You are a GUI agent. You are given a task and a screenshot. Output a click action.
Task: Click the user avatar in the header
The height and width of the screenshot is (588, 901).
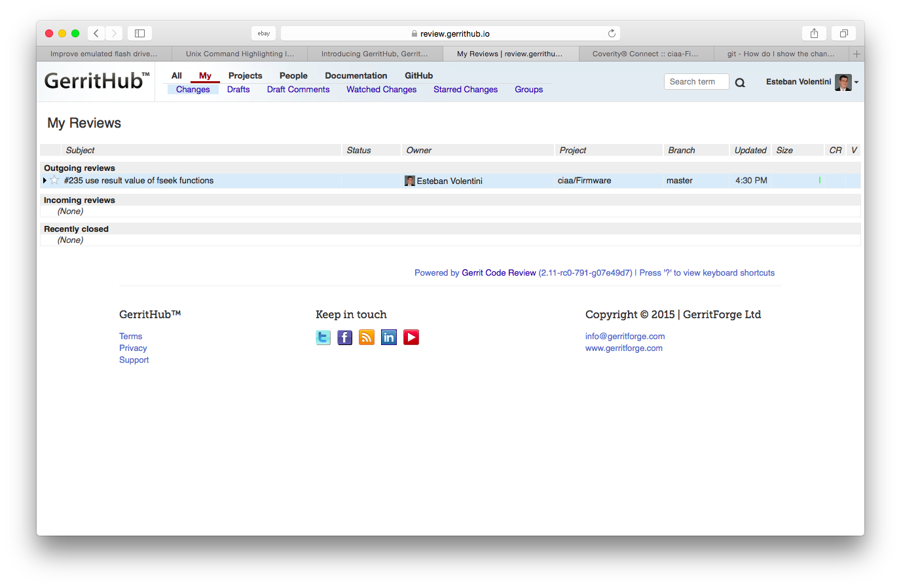point(843,83)
